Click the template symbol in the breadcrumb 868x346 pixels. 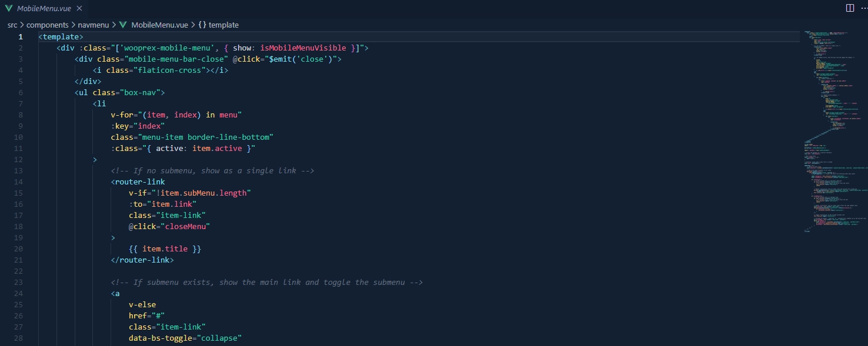pyautogui.click(x=223, y=25)
